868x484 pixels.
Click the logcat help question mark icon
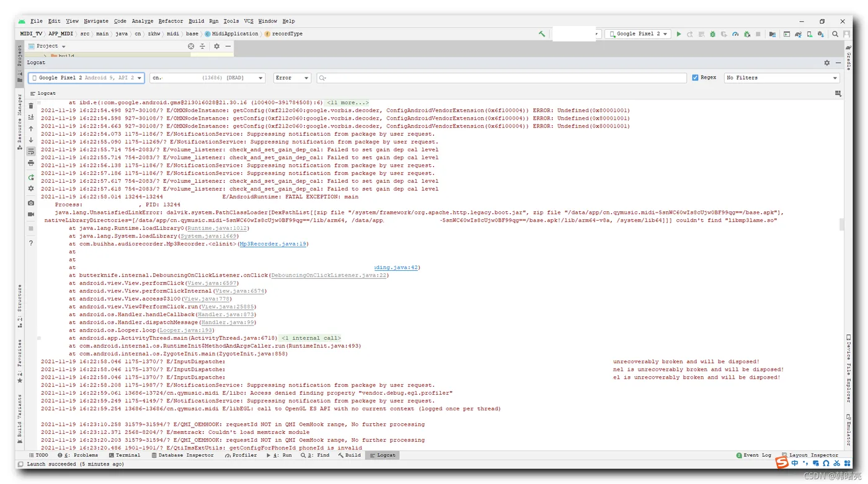(x=31, y=243)
